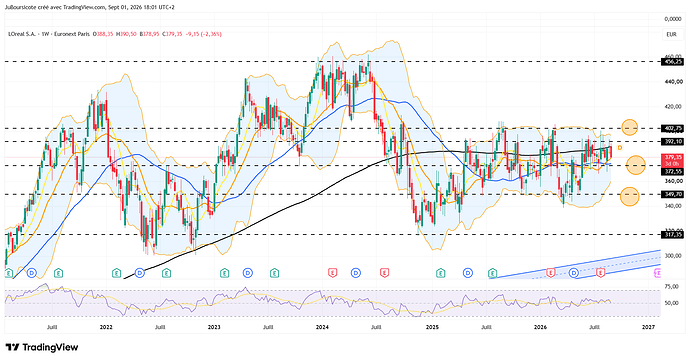The width and height of the screenshot is (690, 360).
Task: Click green earnings E marker near Juill 2021
Action: (x=58, y=273)
